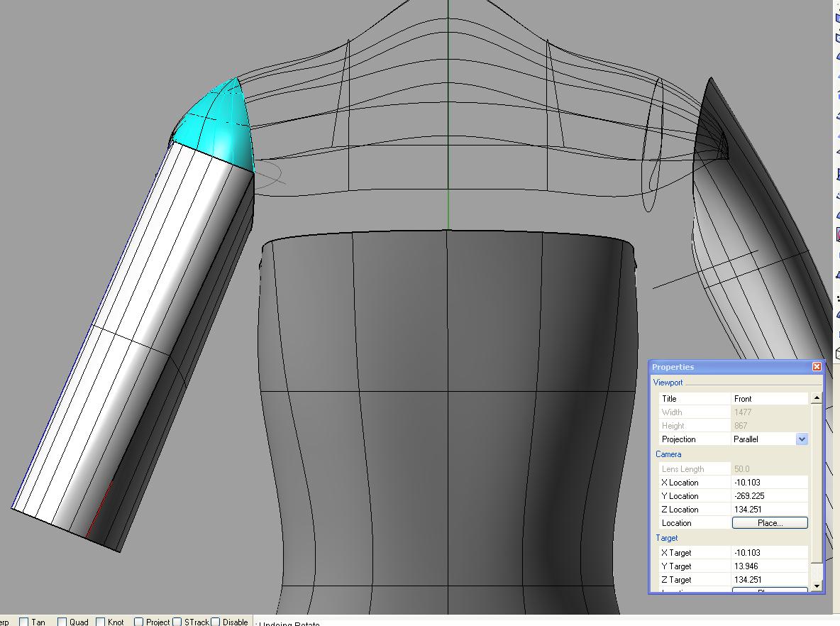
Task: Enable the Project osnap checkbox
Action: click(139, 622)
